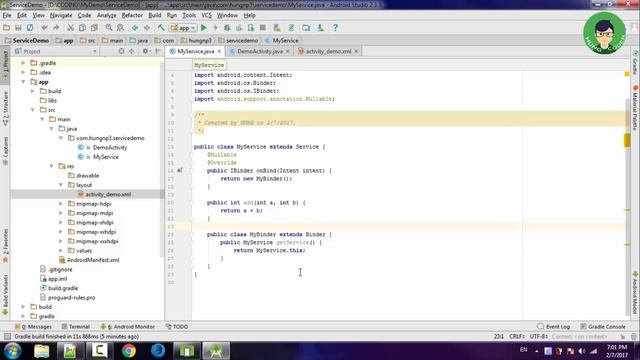Open the Project view selector dropdown
This screenshot has width=640, height=360.
pos(56,51)
